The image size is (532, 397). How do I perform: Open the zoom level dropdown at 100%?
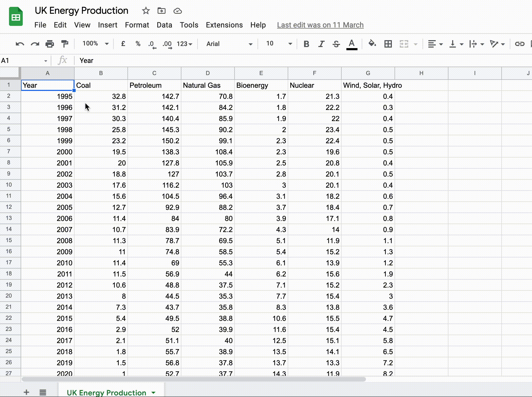click(95, 44)
